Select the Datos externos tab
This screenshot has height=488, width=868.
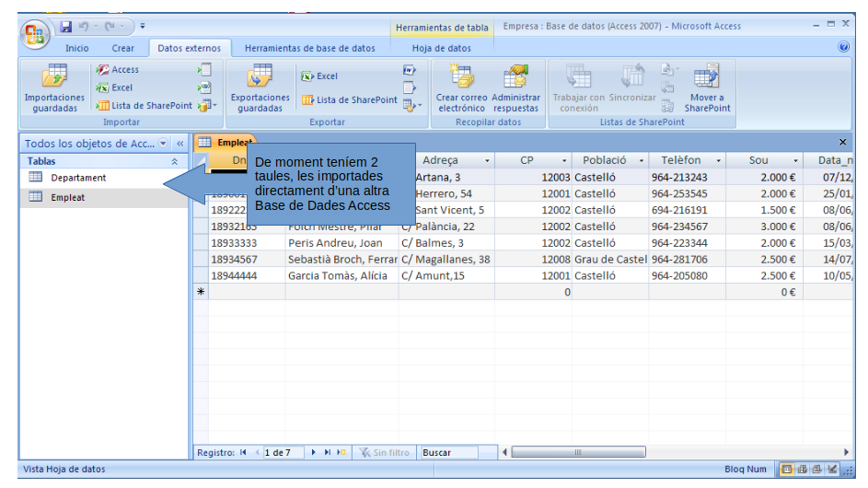click(190, 48)
